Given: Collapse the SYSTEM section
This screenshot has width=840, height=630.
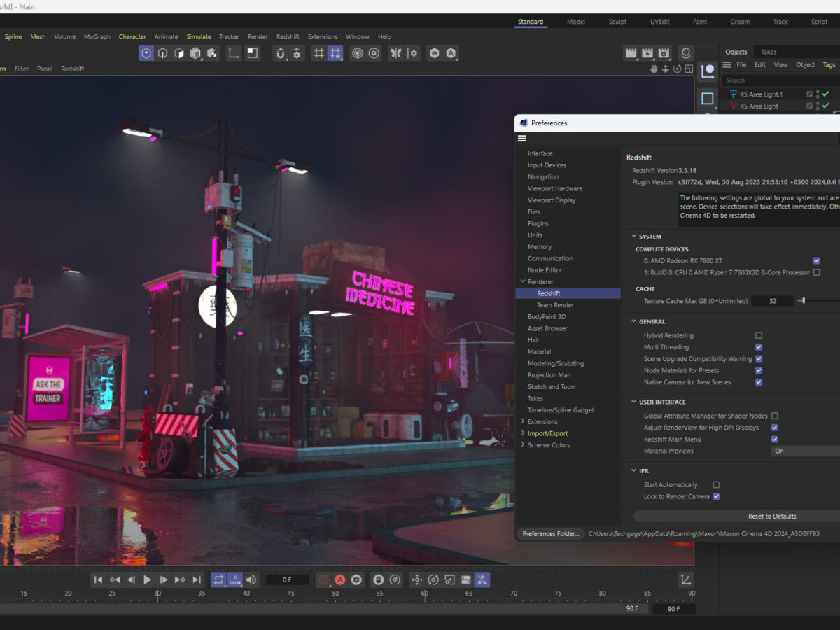Looking at the screenshot, I should coord(634,237).
